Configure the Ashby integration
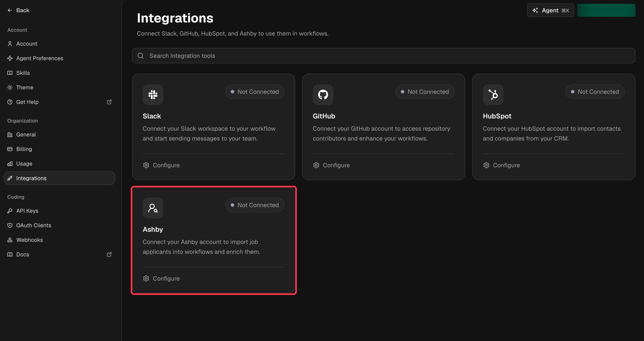This screenshot has width=644, height=341. pyautogui.click(x=161, y=279)
